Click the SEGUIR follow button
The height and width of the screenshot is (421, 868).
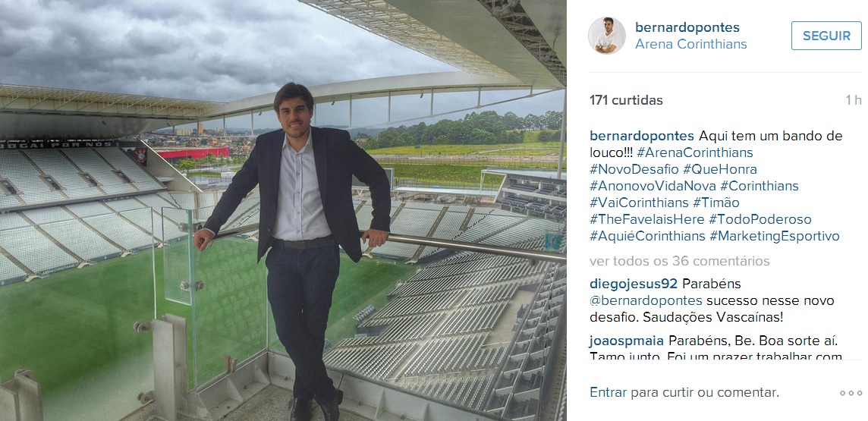[826, 36]
